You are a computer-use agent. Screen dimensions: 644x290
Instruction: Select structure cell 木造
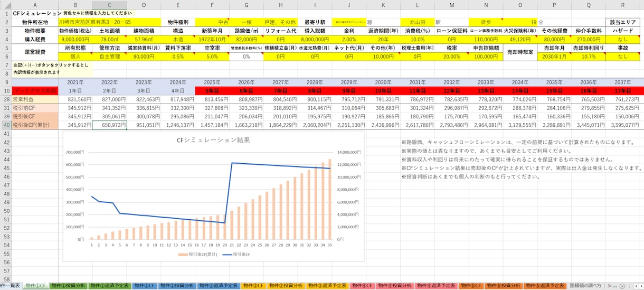click(178, 39)
